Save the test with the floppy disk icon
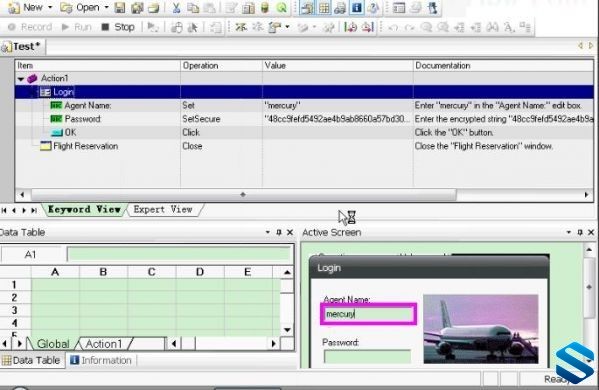The height and width of the screenshot is (390, 599). [x=120, y=8]
